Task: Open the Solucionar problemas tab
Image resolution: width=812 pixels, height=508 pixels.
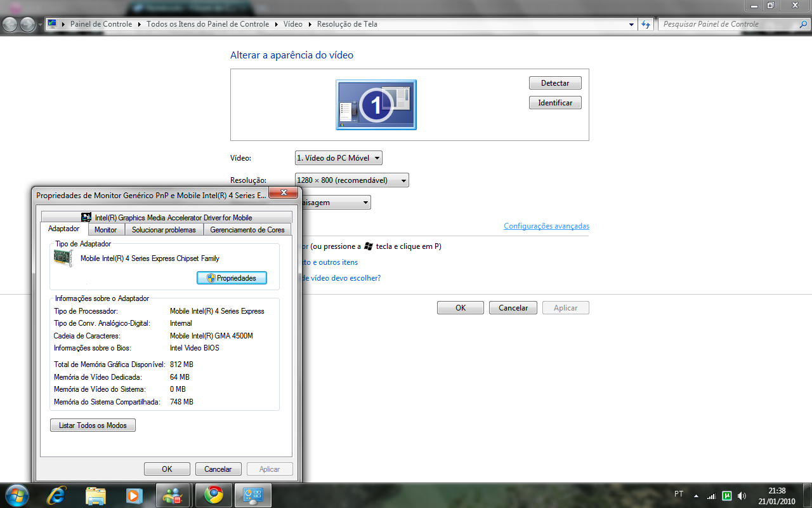Action: 164,230
